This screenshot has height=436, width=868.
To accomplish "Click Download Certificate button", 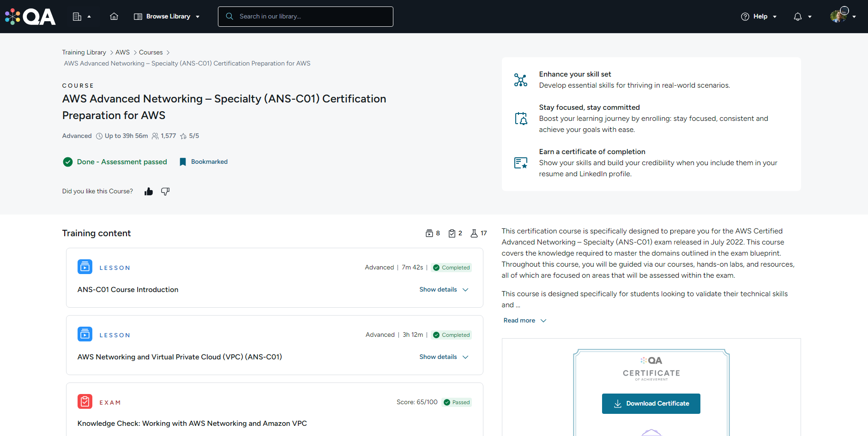I will click(x=651, y=404).
